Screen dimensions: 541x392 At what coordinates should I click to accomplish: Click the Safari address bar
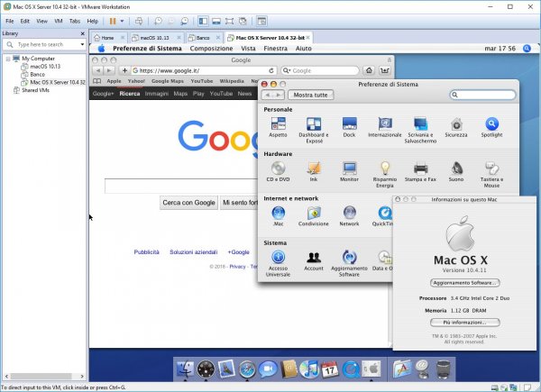tap(203, 69)
